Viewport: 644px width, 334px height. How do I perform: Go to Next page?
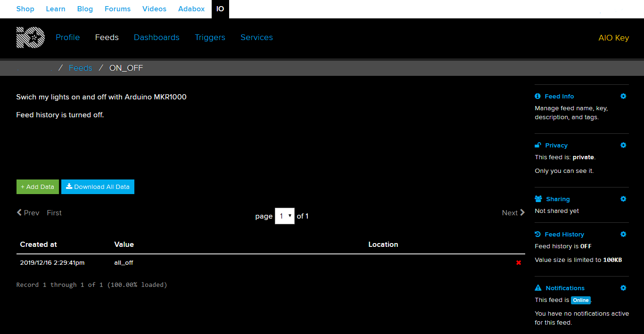point(513,212)
